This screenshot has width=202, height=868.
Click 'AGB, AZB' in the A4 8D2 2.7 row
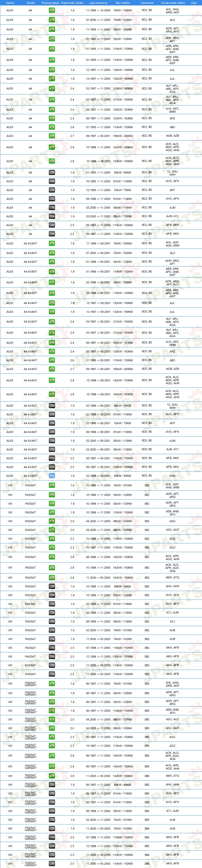click(172, 136)
